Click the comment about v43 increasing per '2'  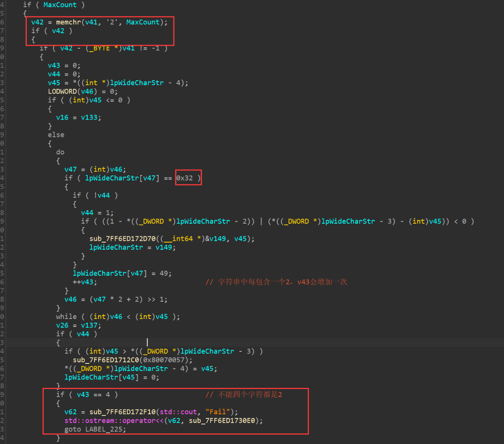click(276, 282)
